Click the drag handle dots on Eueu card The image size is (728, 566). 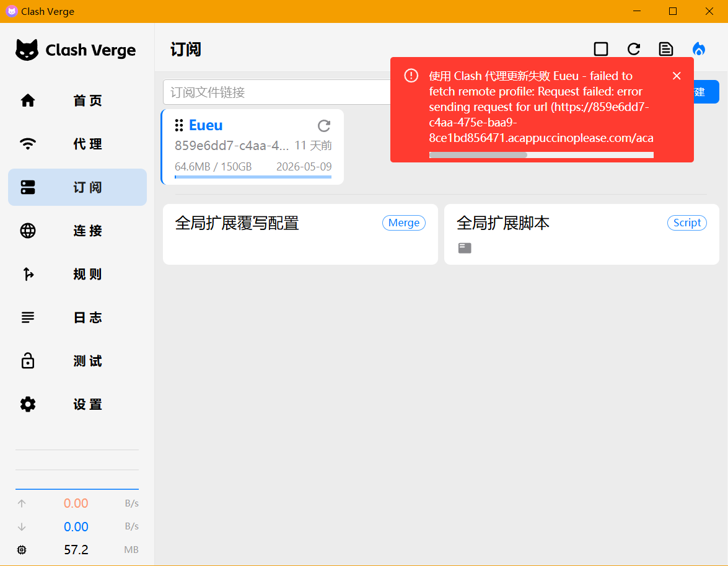tap(179, 125)
